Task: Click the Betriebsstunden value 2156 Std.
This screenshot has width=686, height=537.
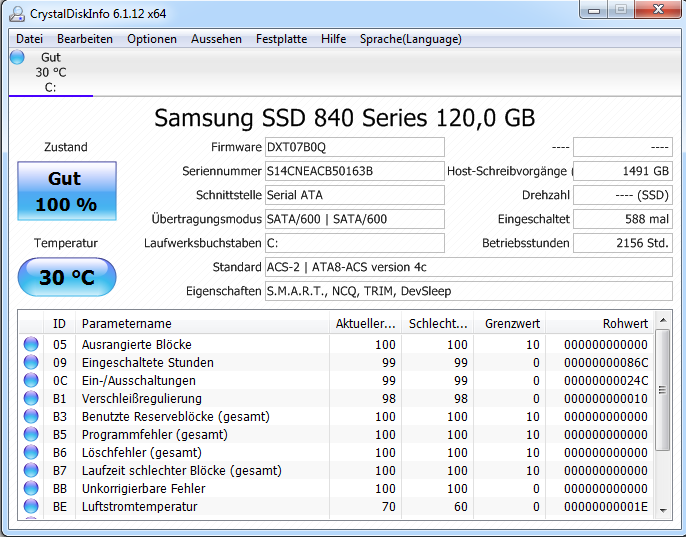Action: click(x=623, y=243)
